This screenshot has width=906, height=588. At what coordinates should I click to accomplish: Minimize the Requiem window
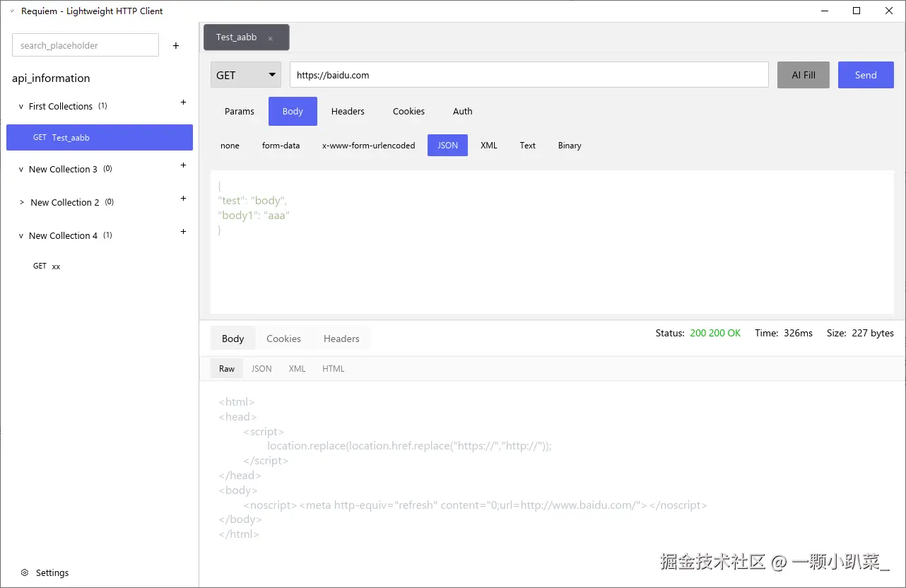tap(824, 11)
